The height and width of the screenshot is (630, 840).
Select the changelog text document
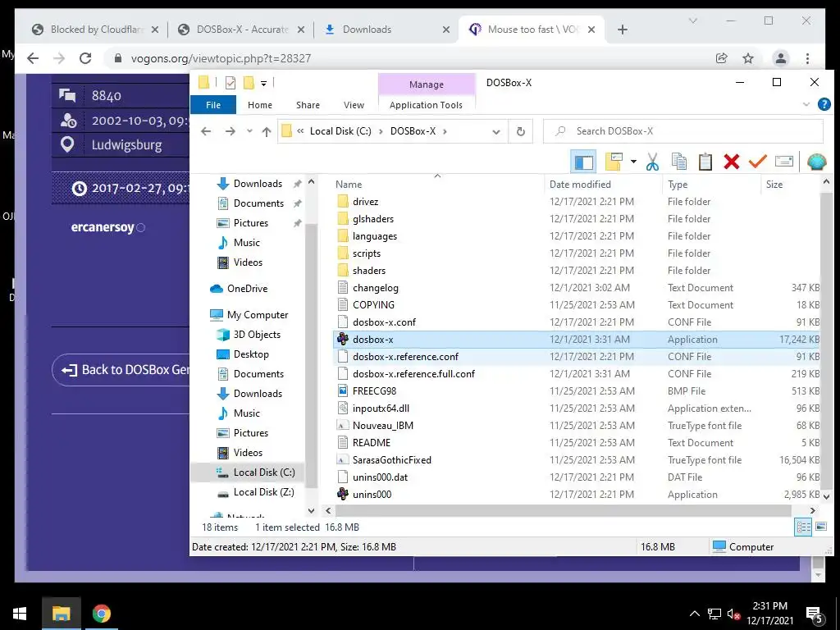[375, 288]
